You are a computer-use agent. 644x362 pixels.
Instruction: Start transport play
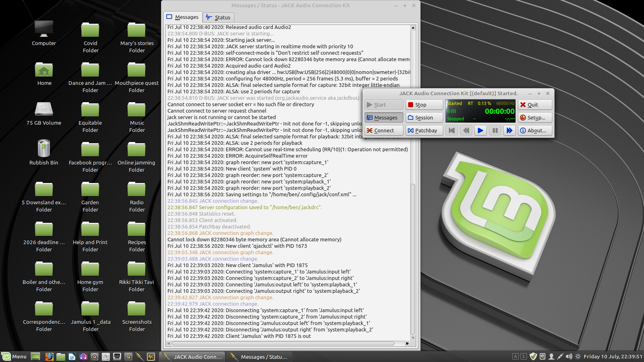(481, 130)
